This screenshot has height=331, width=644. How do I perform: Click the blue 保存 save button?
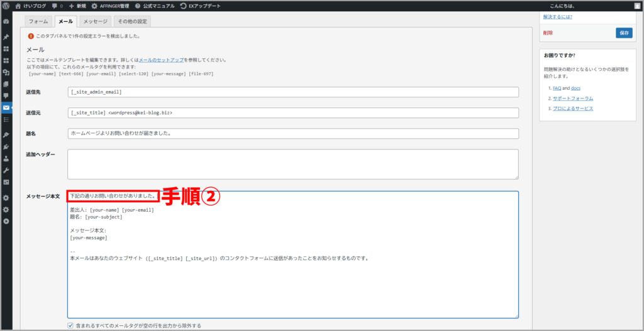click(624, 32)
